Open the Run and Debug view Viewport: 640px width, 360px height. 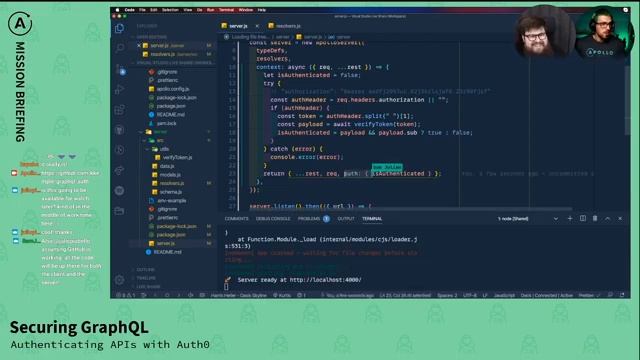tap(120, 89)
